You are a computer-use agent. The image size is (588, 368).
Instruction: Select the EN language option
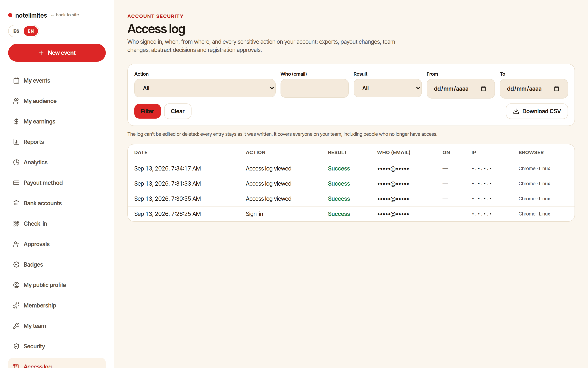(31, 31)
